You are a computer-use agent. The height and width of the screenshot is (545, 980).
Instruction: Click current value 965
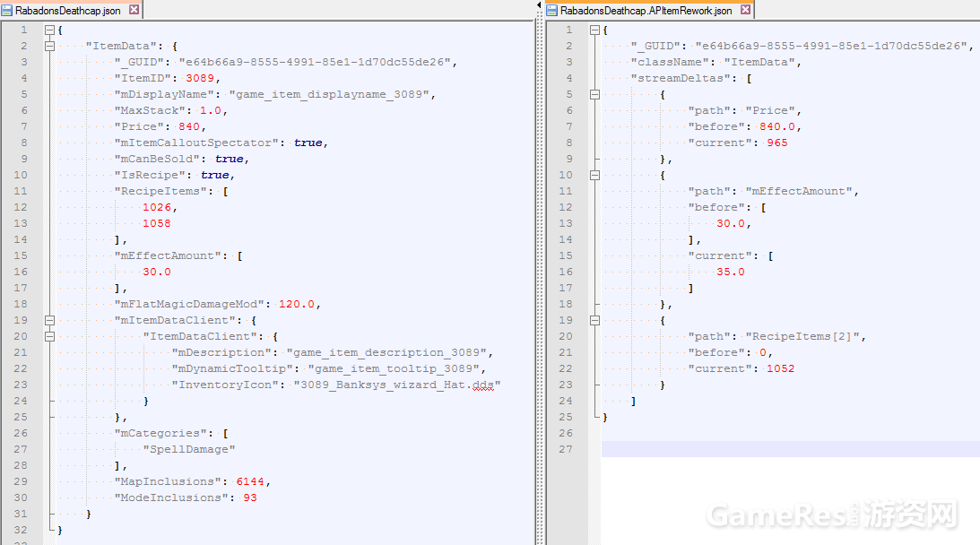777,143
